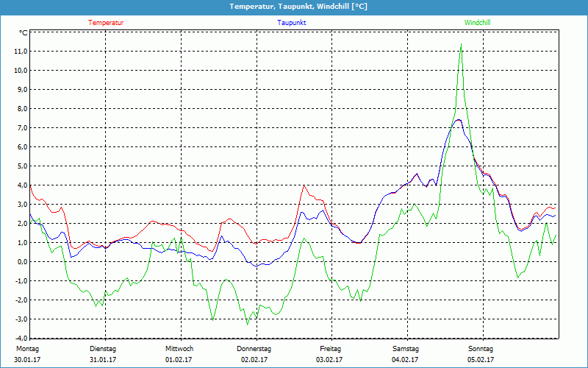The image size is (588, 368).
Task: Click the 05.02.17 date label
Action: click(481, 359)
